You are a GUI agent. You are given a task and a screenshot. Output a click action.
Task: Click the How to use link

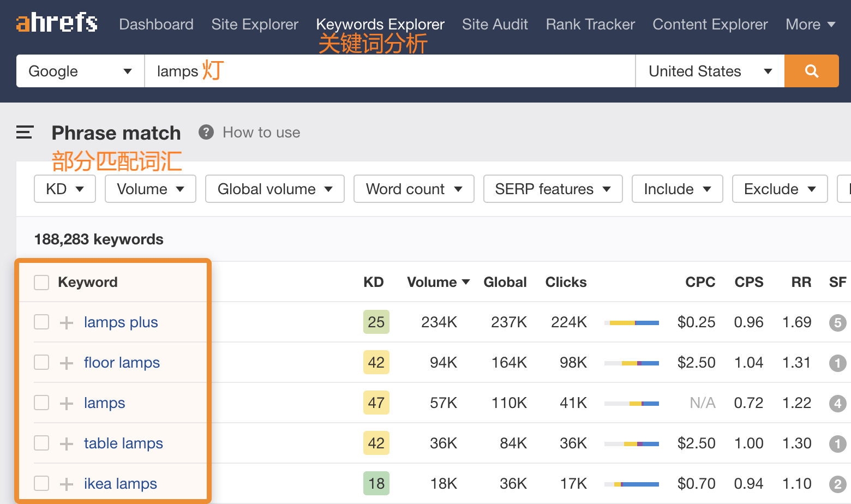(x=261, y=133)
